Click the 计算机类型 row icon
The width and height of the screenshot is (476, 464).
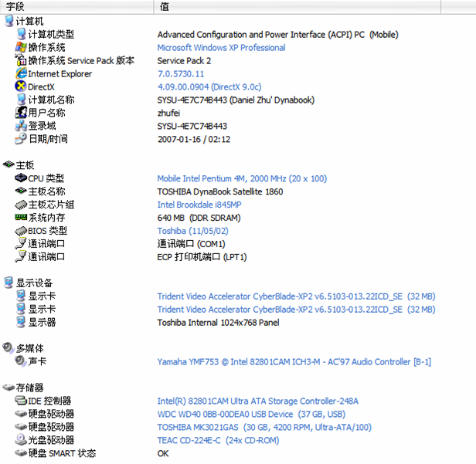21,34
